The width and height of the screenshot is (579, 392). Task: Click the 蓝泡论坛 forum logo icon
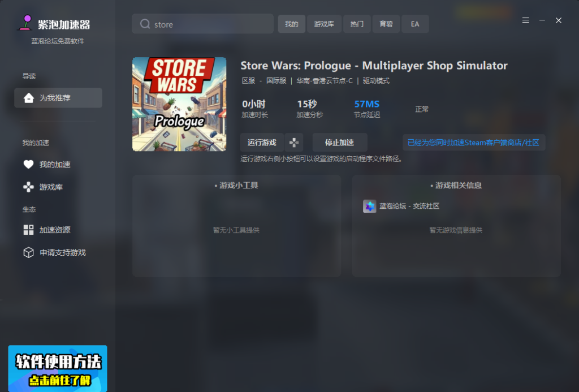pyautogui.click(x=369, y=206)
